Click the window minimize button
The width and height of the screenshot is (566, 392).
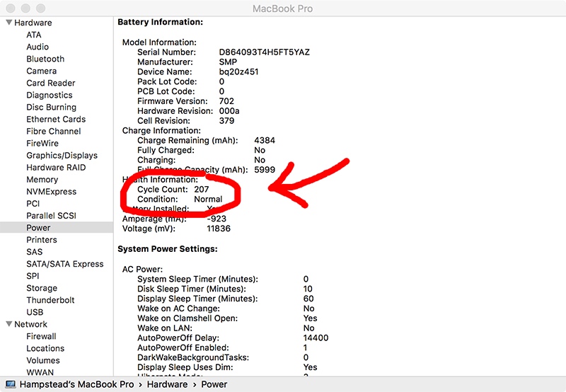[x=25, y=8]
